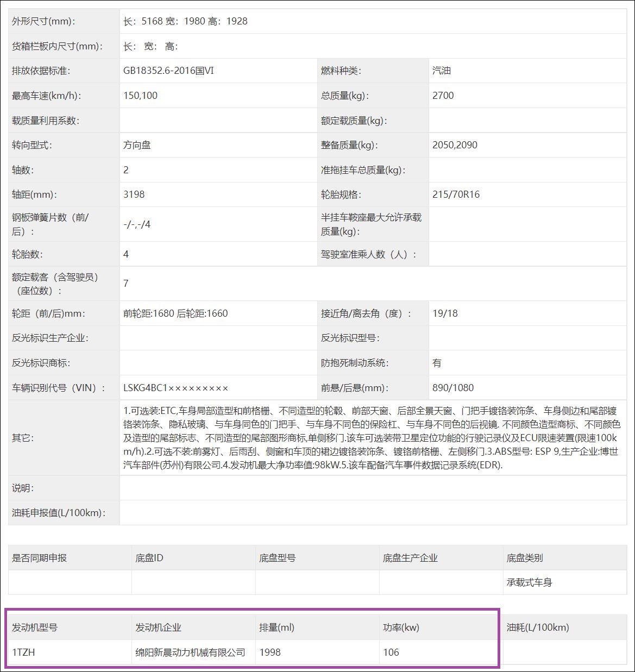
Task: Click the engine model 1TZH cell
Action: pyautogui.click(x=24, y=652)
